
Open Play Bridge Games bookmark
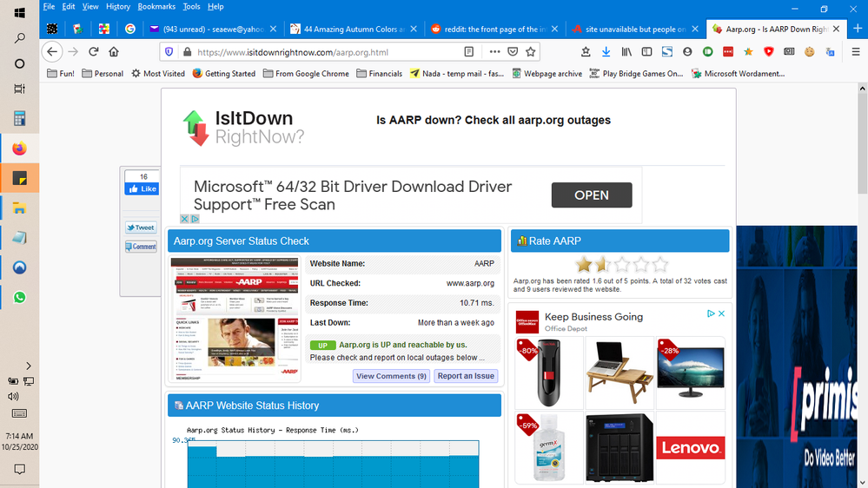tap(637, 74)
